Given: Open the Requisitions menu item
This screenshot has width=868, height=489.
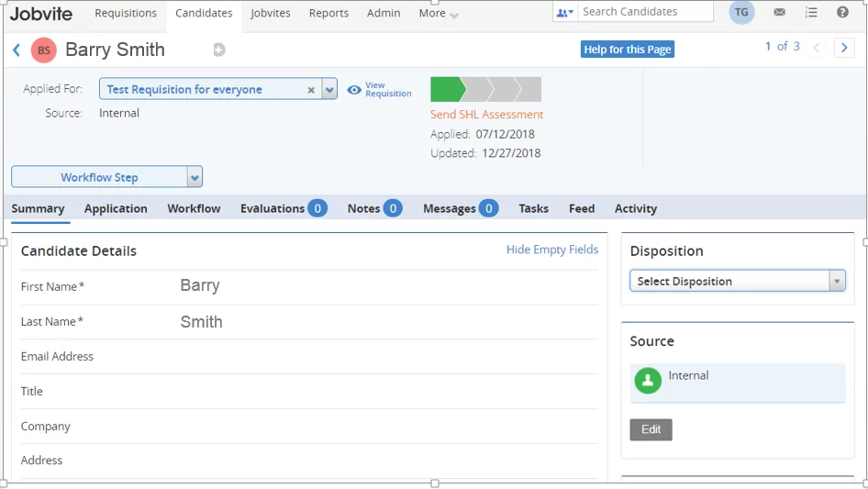Looking at the screenshot, I should 126,13.
